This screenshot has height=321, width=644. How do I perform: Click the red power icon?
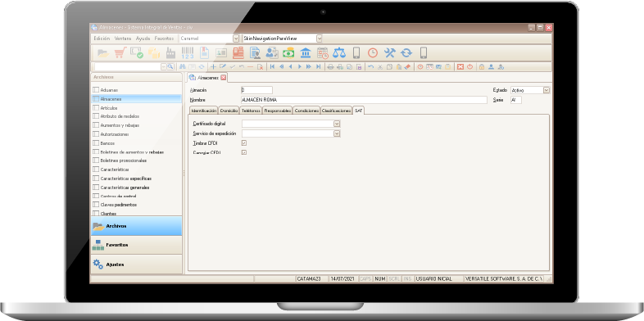tap(469, 66)
